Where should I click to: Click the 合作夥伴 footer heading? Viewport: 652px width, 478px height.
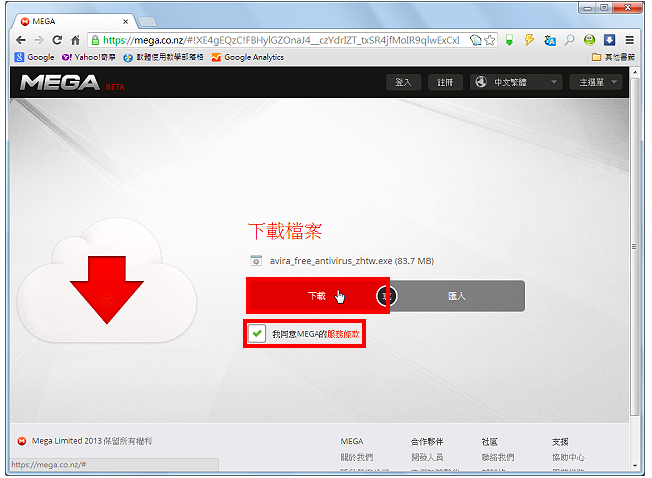coord(427,441)
